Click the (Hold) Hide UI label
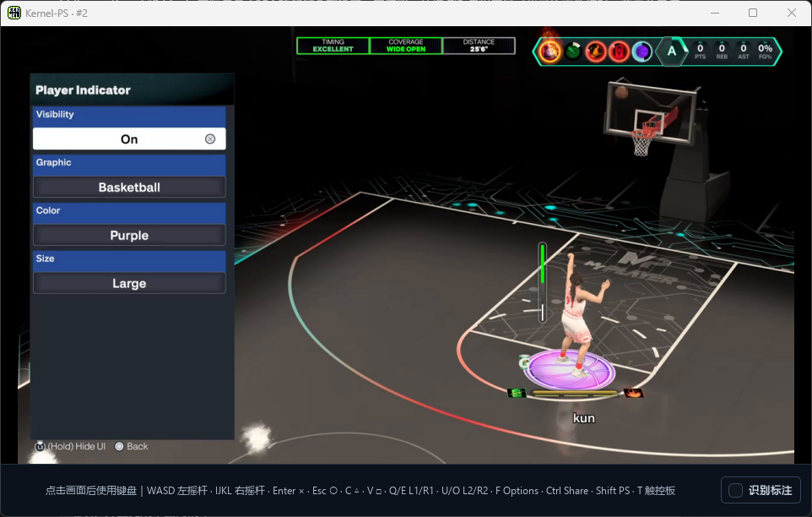Viewport: 812px width, 517px height. (77, 446)
